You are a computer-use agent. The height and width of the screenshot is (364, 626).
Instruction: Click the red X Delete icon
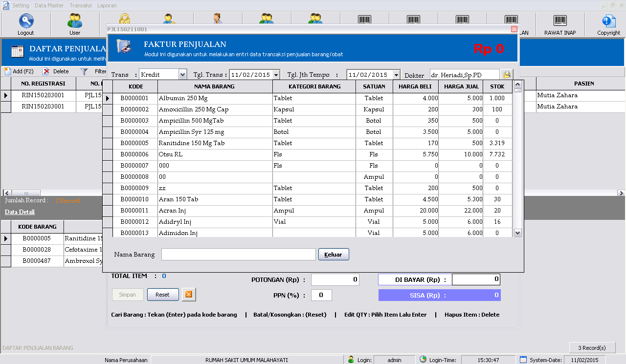46,71
